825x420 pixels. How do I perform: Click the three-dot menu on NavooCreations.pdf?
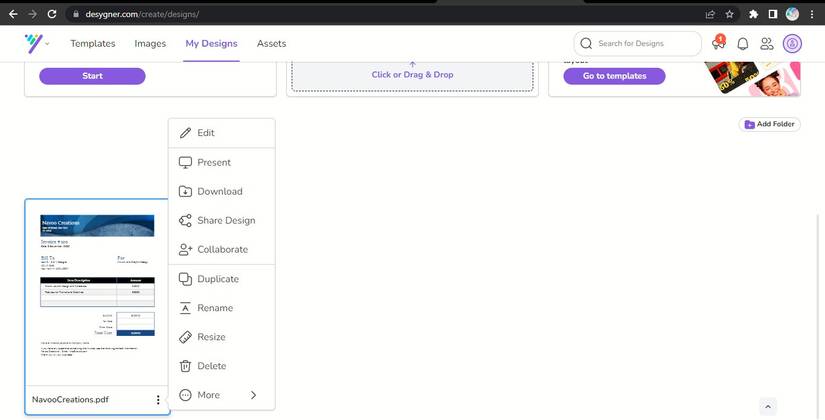tap(158, 400)
